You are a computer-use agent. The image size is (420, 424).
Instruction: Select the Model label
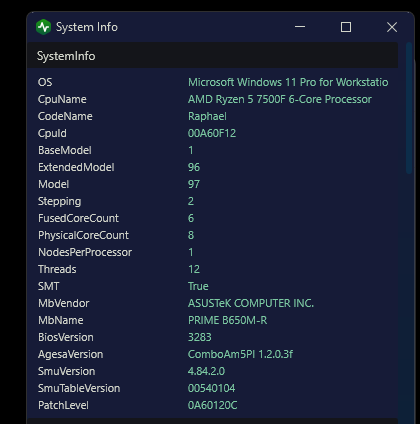click(54, 184)
